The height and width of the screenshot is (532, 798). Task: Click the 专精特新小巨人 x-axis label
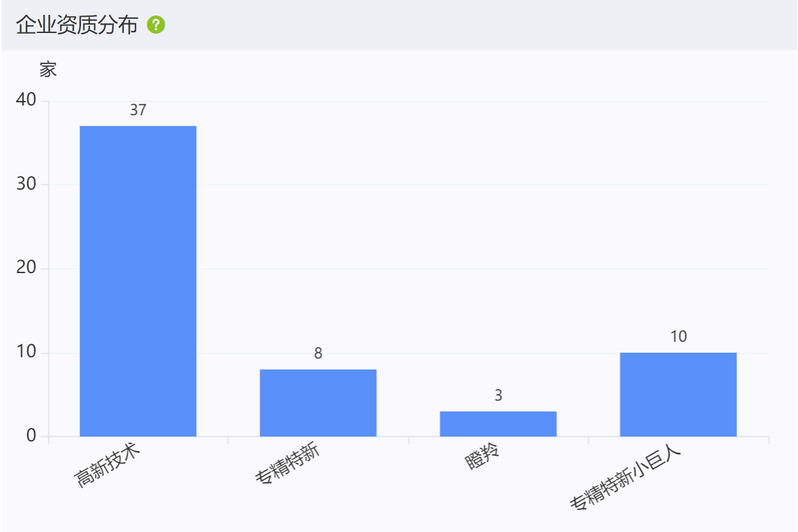coord(626,478)
